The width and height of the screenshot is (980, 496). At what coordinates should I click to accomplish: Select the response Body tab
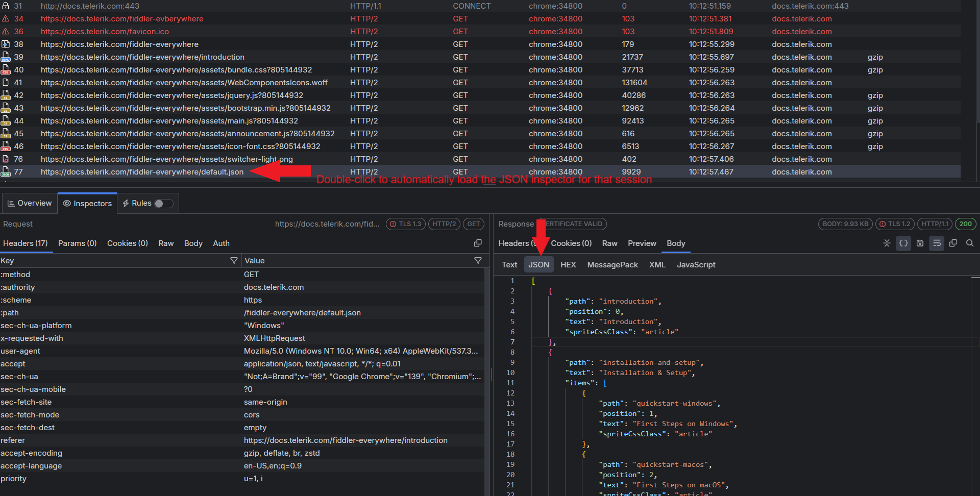click(676, 243)
